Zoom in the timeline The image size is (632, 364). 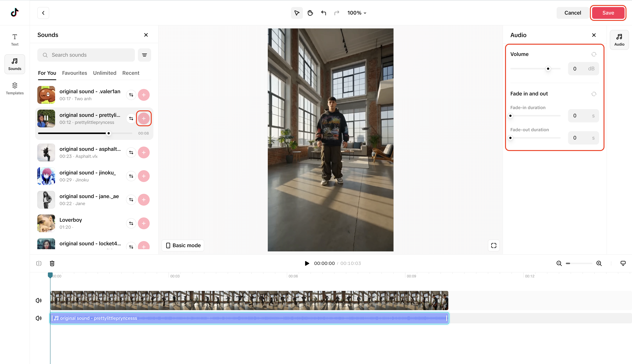tap(599, 264)
